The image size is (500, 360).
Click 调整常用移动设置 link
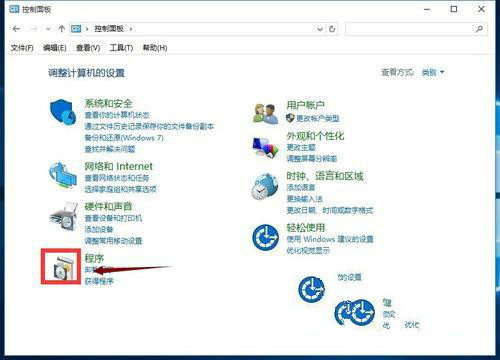point(113,241)
